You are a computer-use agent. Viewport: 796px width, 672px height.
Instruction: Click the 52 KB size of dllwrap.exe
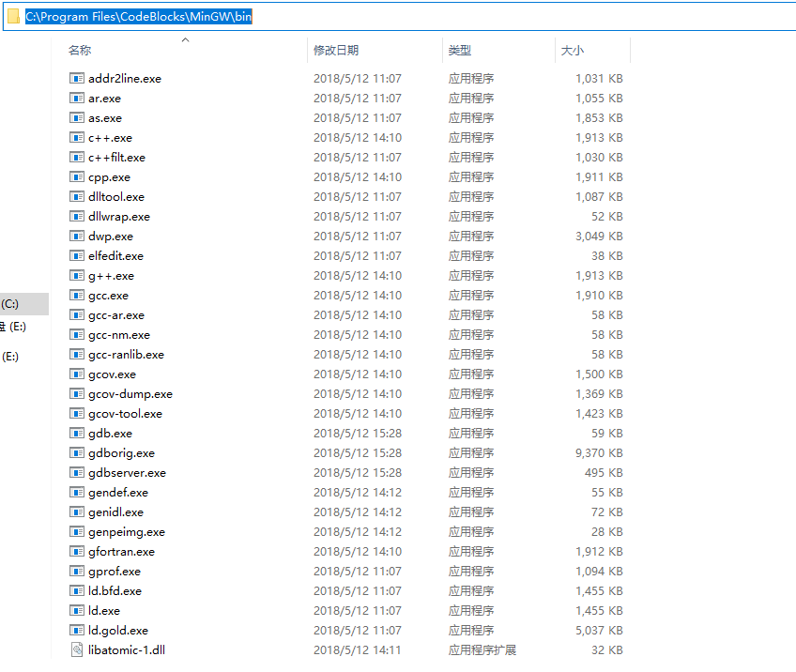coord(607,216)
